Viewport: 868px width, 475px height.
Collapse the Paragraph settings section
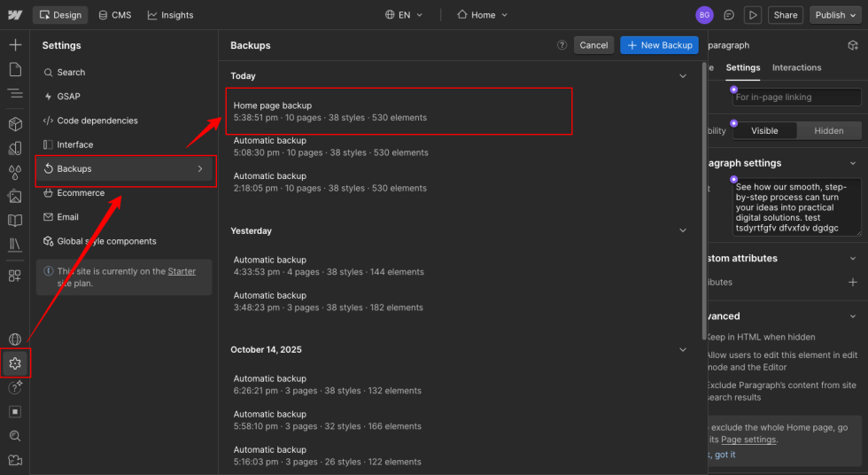852,163
